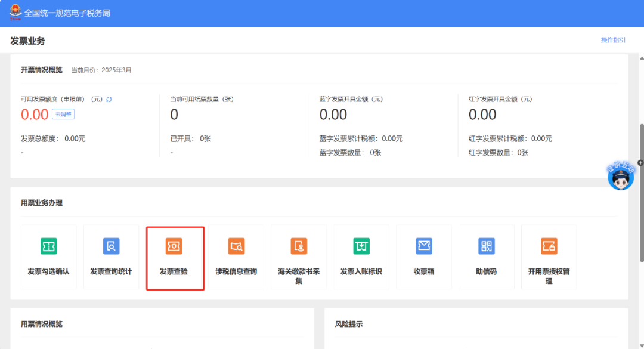Click the 助信码 QR code icon
Image resolution: width=644 pixels, height=349 pixels.
(x=487, y=246)
